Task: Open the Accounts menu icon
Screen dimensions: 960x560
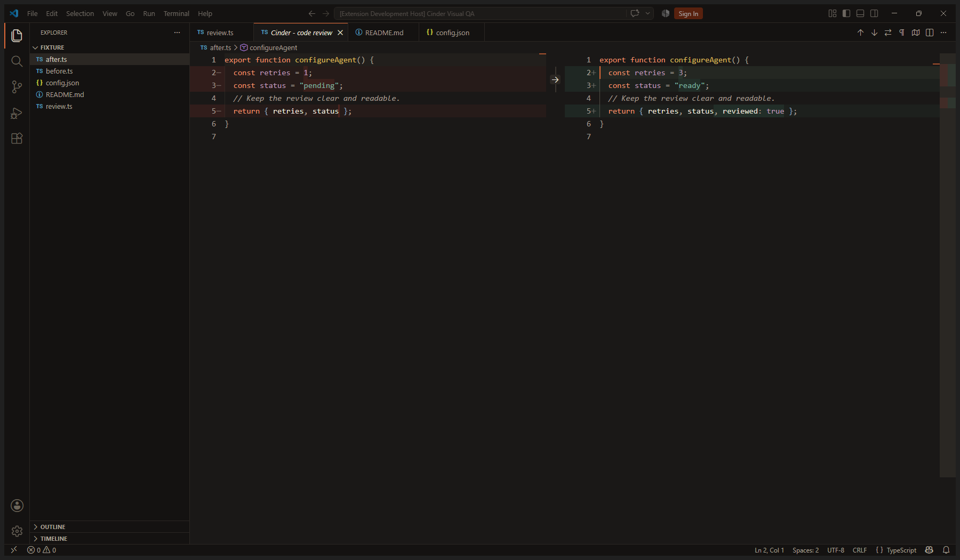Action: pos(17,506)
